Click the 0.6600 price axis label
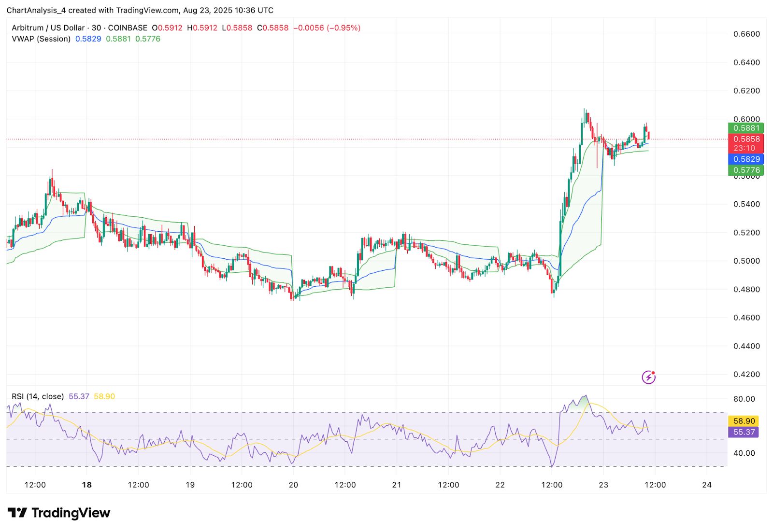Screen dimensions: 773x532 (x=746, y=34)
